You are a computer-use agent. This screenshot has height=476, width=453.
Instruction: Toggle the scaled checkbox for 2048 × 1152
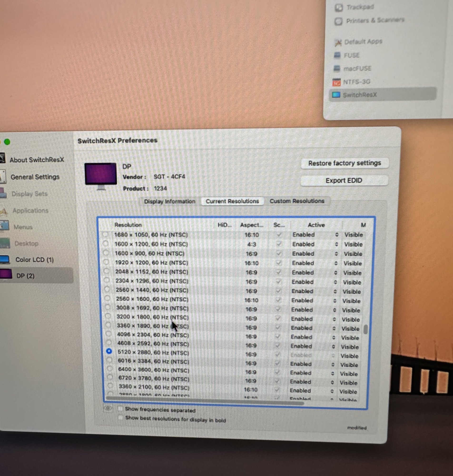pos(279,273)
